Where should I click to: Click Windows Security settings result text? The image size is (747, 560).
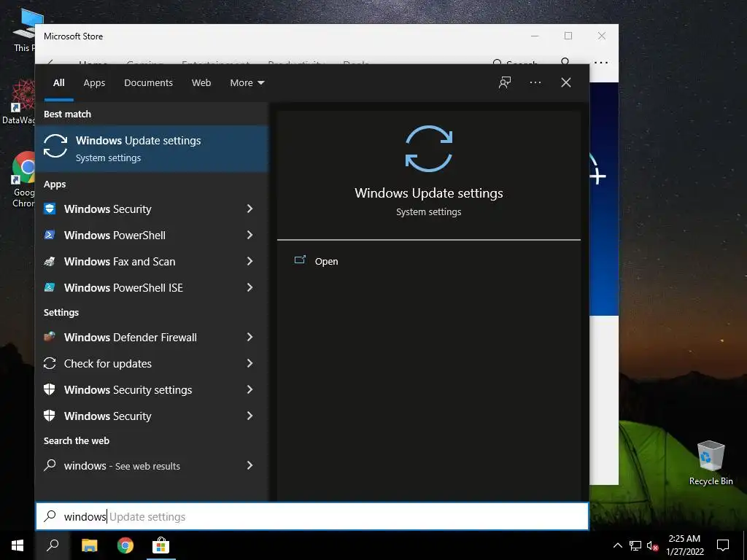[x=128, y=390]
